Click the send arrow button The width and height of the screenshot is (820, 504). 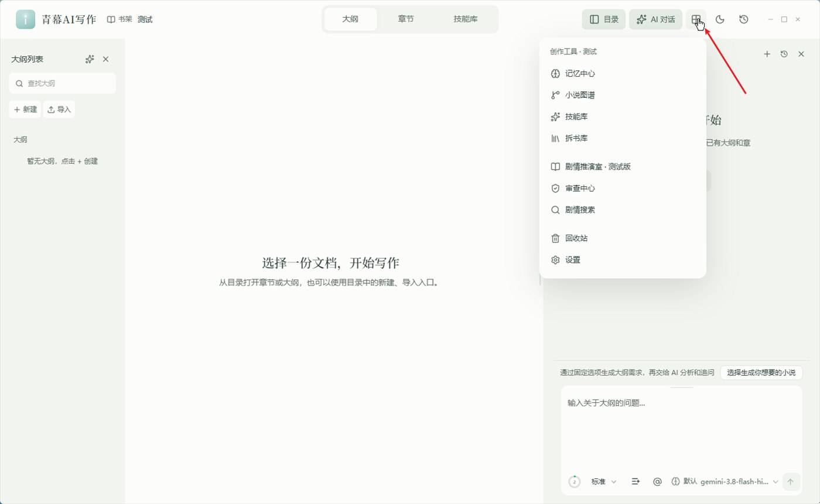coord(791,481)
